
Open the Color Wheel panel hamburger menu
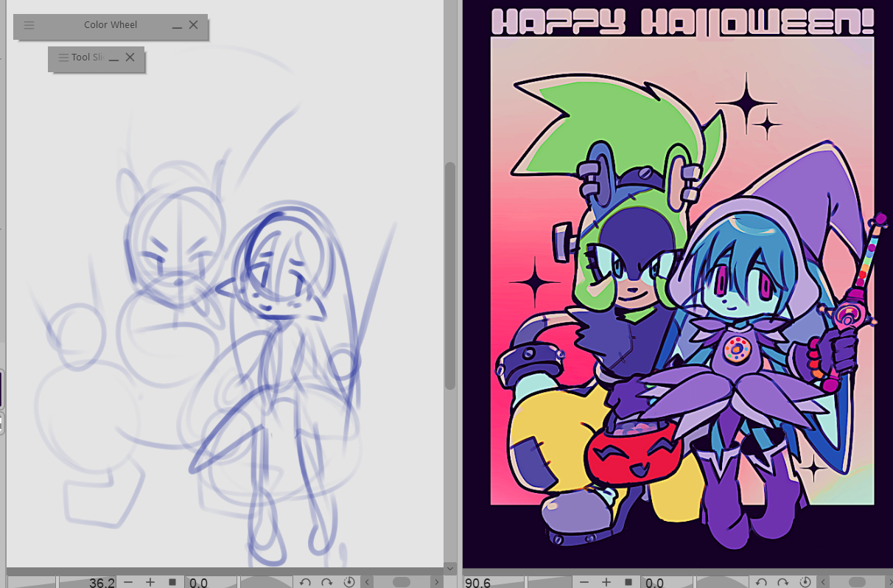point(29,25)
